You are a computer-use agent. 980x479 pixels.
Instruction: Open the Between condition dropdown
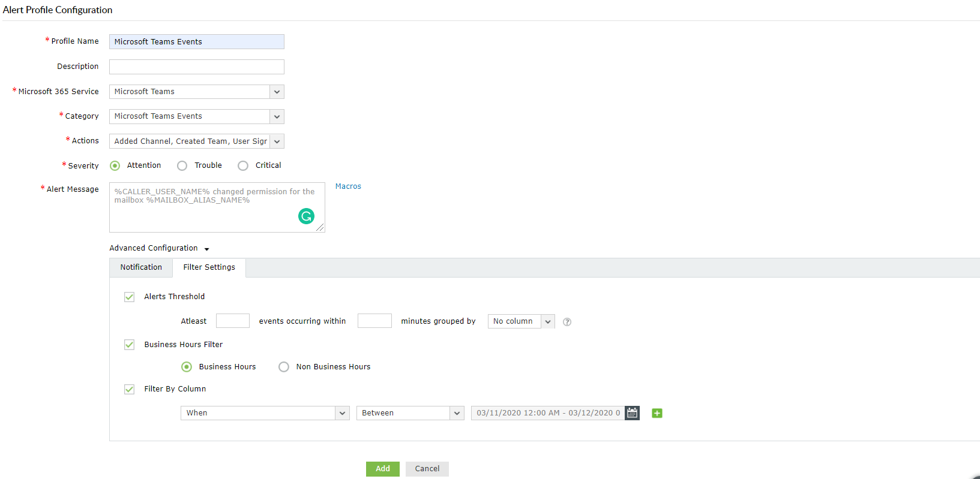coord(410,413)
